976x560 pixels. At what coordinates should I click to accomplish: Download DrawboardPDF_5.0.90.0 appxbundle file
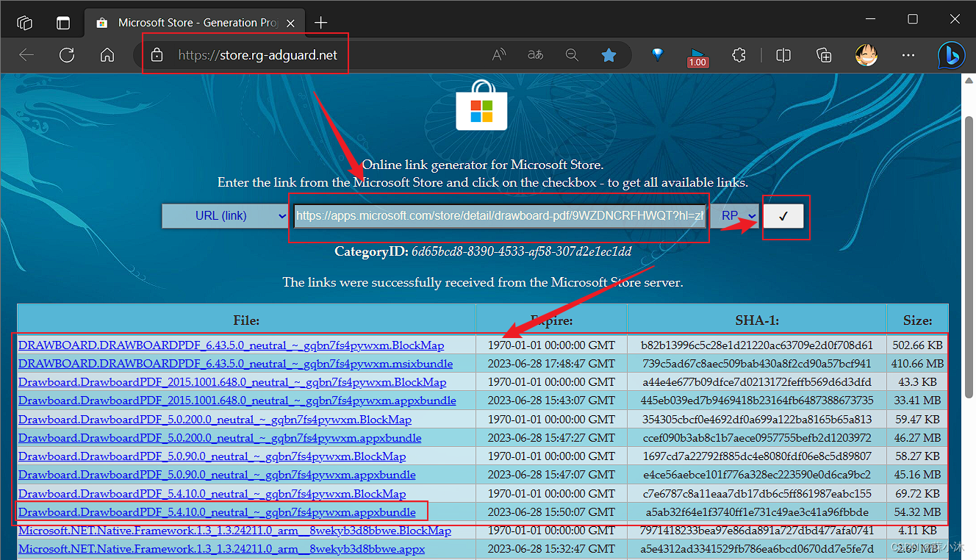(217, 475)
